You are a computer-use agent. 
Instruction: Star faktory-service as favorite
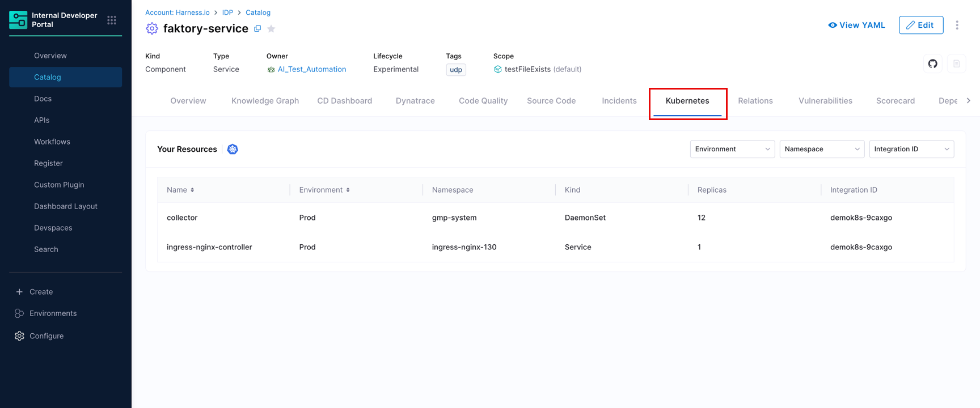(x=271, y=29)
